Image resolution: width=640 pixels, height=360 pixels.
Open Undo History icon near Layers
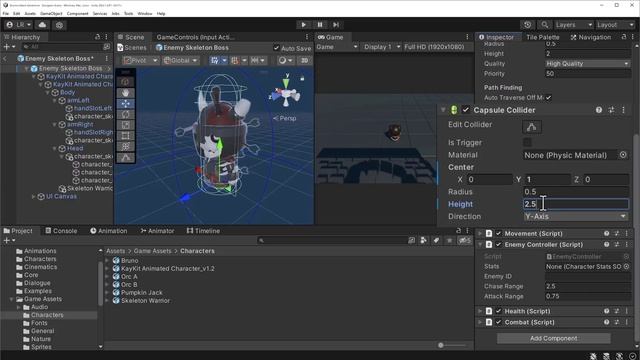click(527, 25)
